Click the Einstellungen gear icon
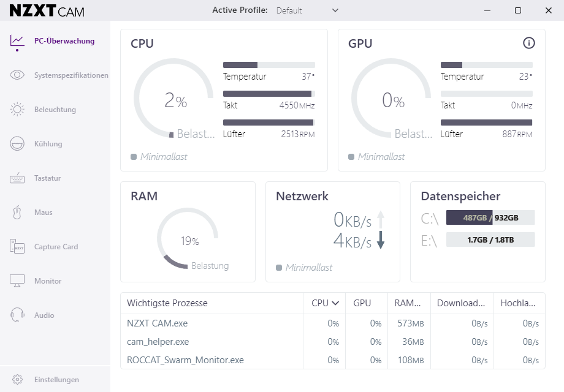 [x=17, y=380]
